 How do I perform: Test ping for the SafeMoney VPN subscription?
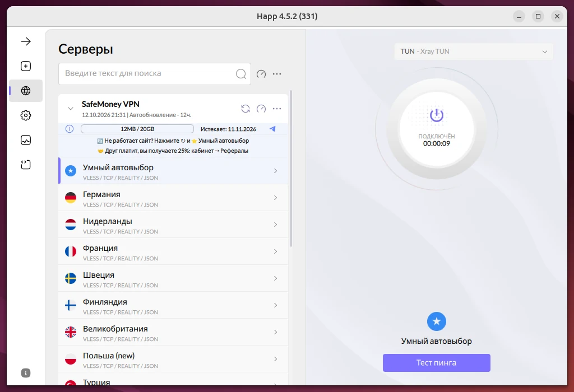(x=261, y=109)
